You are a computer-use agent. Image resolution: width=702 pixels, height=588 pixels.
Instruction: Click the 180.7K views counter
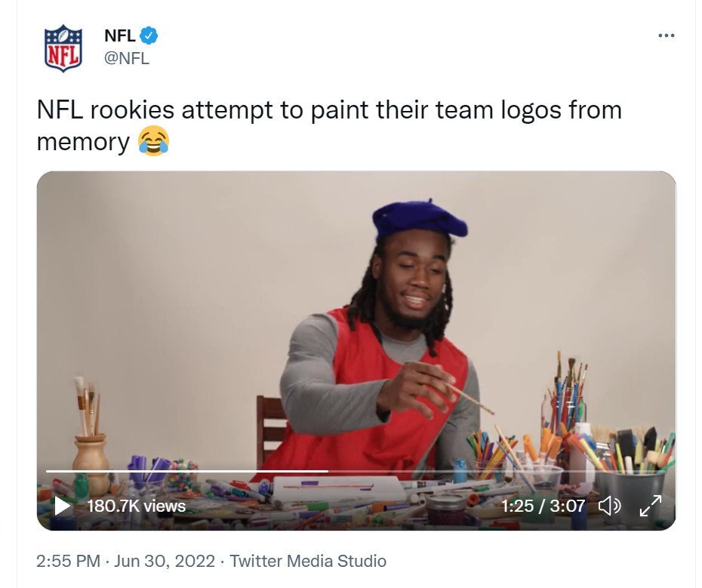pyautogui.click(x=136, y=506)
